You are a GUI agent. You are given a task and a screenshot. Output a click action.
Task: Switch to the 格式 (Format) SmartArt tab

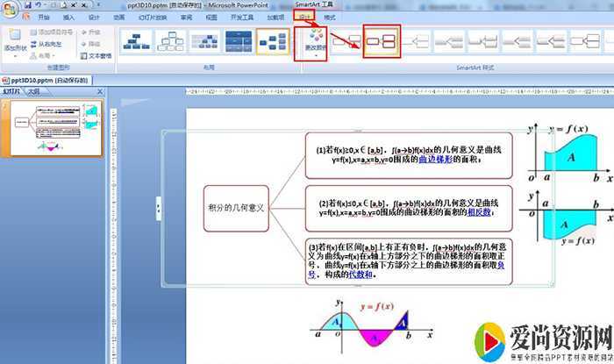(329, 17)
